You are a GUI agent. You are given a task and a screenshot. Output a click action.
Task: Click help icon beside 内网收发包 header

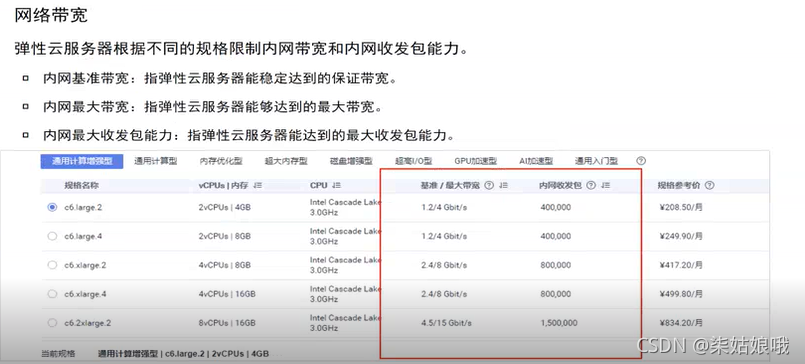[591, 186]
